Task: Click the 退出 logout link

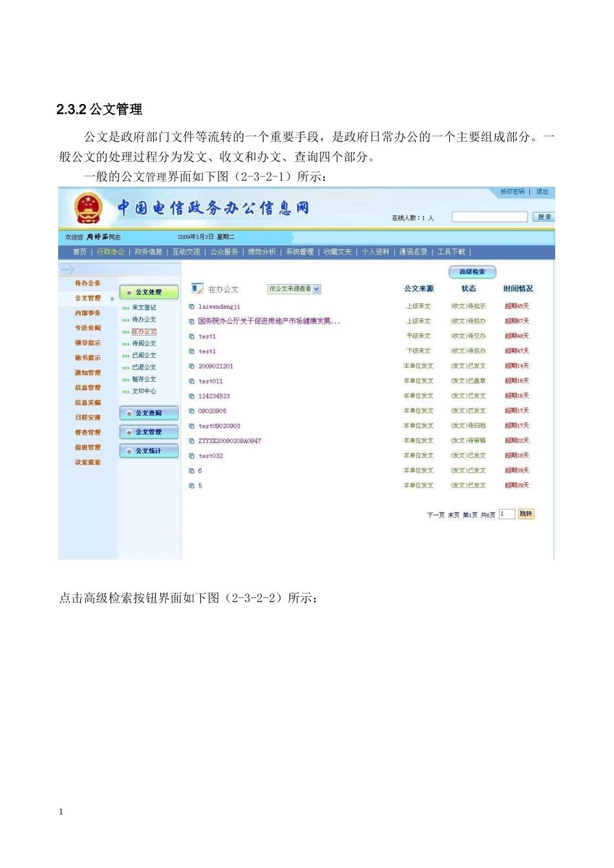Action: (542, 192)
